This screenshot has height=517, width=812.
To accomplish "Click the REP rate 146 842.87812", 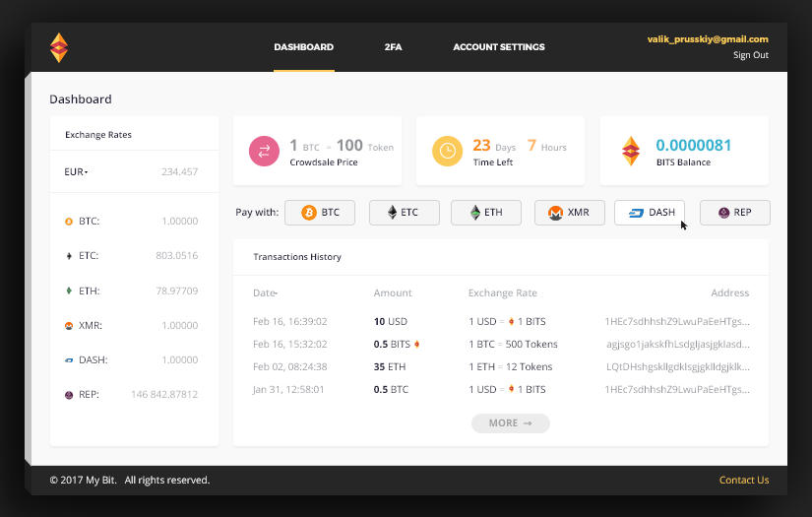I will point(164,395).
